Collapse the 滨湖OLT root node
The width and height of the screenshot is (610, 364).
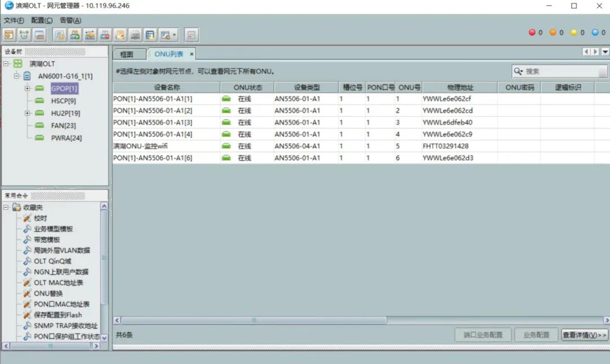click(x=6, y=63)
